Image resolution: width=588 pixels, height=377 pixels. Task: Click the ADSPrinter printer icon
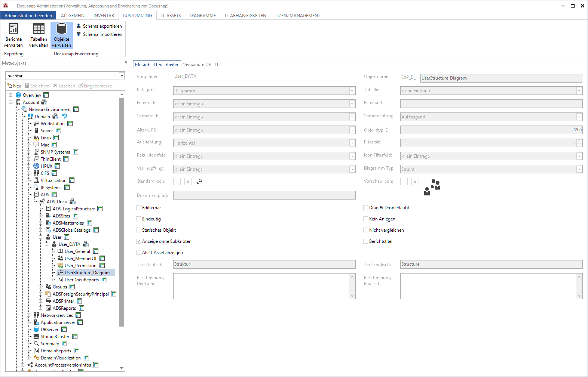(48, 301)
